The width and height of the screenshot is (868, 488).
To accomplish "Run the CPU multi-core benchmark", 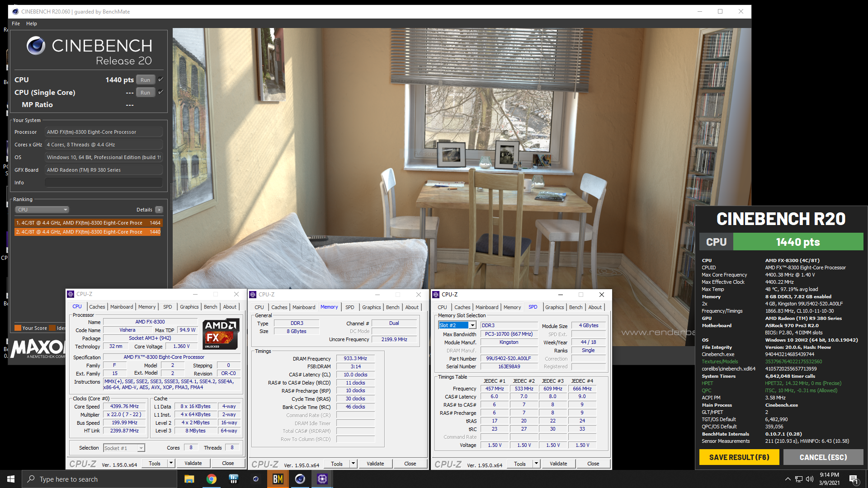I will (x=145, y=80).
